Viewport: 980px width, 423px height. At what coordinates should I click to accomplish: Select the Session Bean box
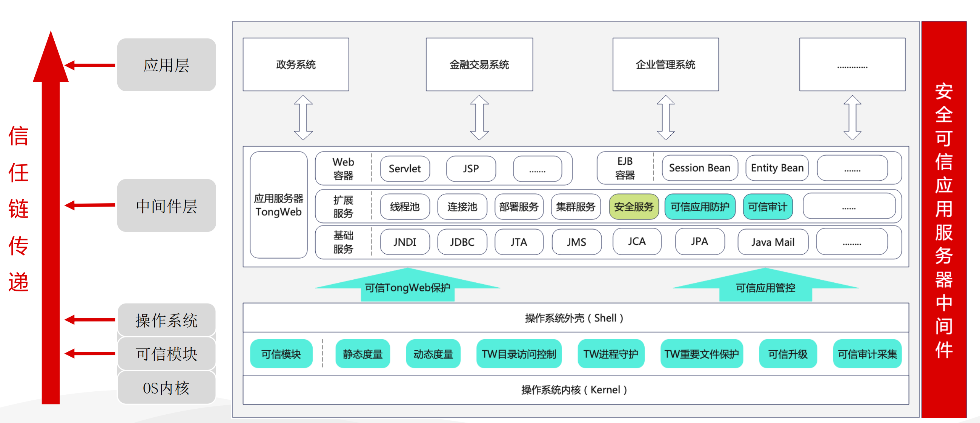(700, 168)
